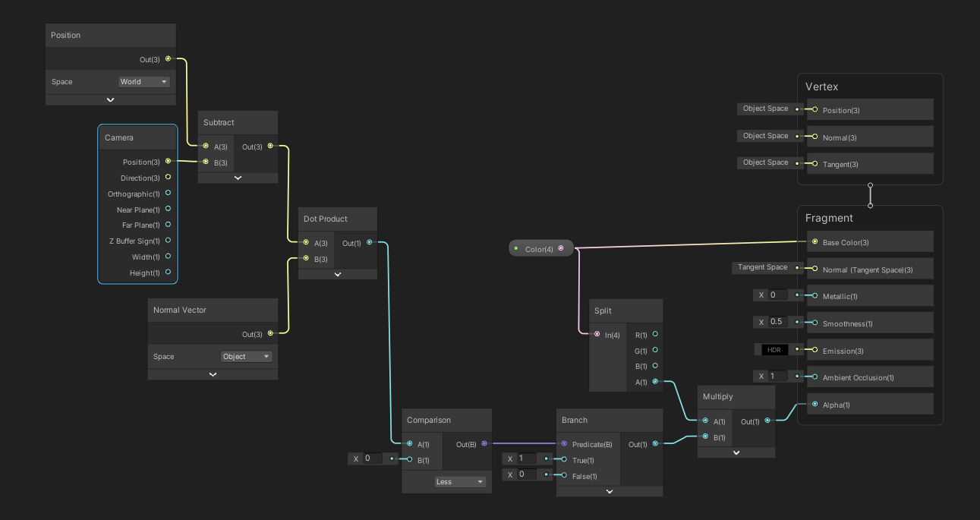The width and height of the screenshot is (980, 520).
Task: Expand the Subtract node preview chevron
Action: tap(238, 178)
